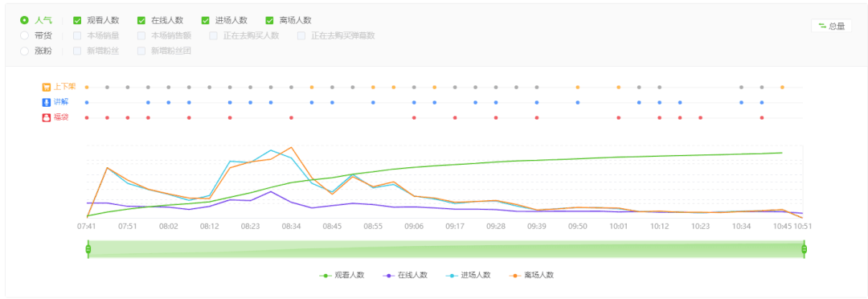Screen dimensions: 868x299
Task: Click the first blue 讲解 marker at 07:41
Action: (x=86, y=102)
